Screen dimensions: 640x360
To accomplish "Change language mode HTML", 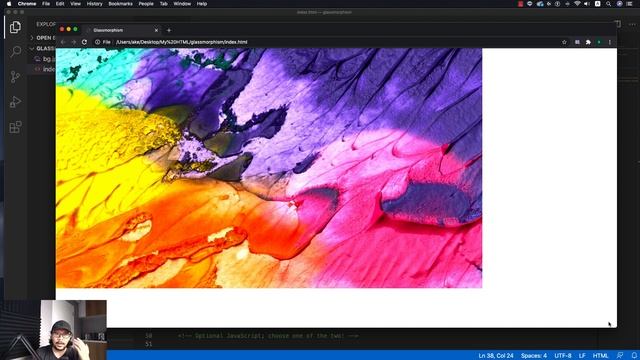I will pos(600,356).
